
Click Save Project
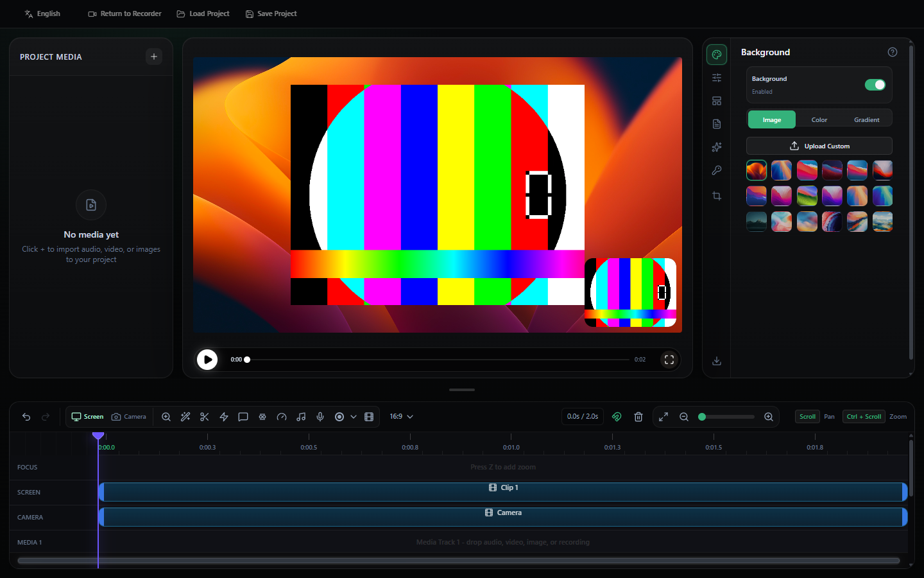(x=271, y=13)
